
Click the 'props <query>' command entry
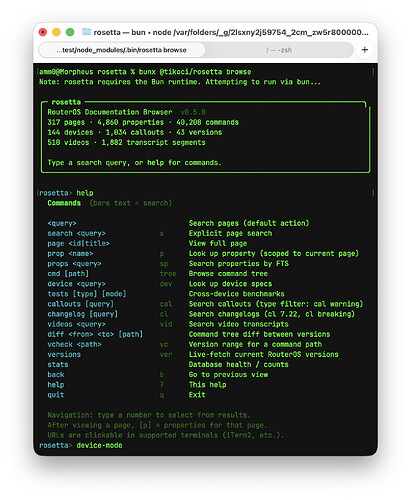[74, 264]
